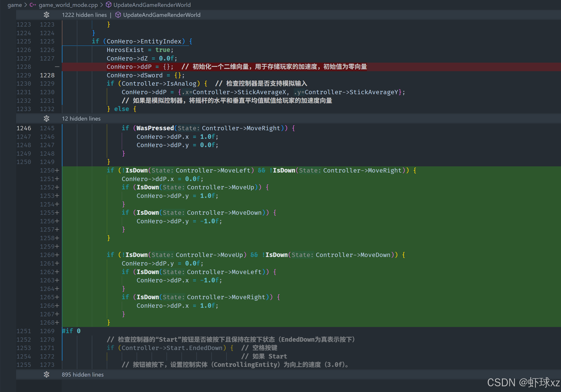This screenshot has width=561, height=392.
Task: Click the C++ file icon in the breadcrumb
Action: coord(33,5)
